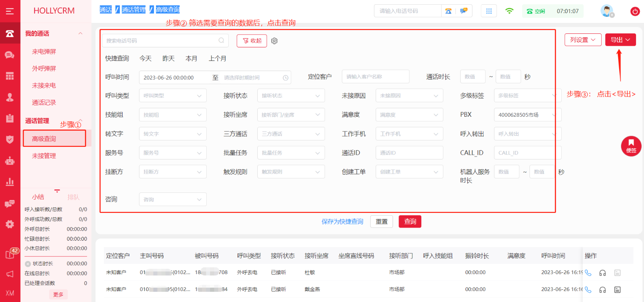The image size is (644, 302).
Task: Focus the 请输入电话号码 field in the header
Action: (408, 11)
